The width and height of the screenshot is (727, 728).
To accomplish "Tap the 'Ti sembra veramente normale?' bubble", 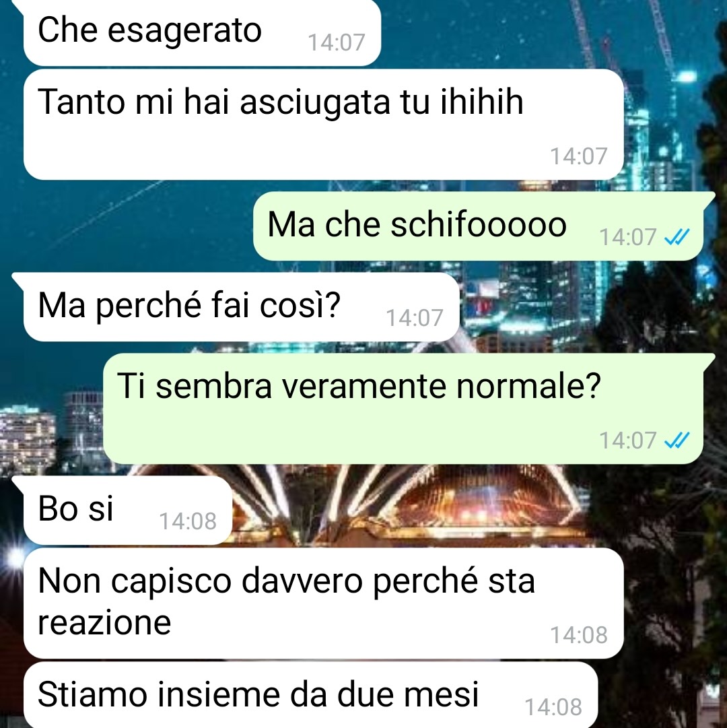I will pos(403,409).
